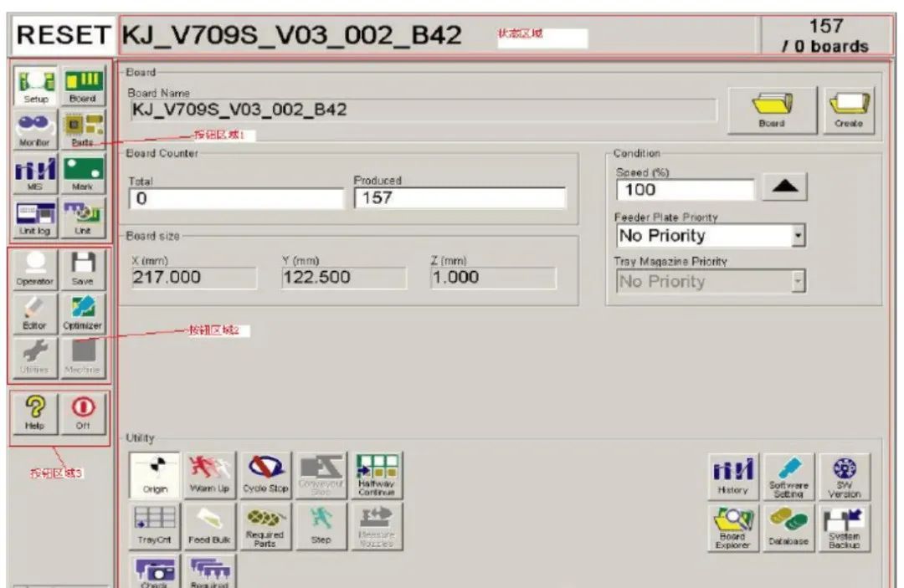Viewport: 904px width, 588px height.
Task: Click the Board Counter Total field
Action: [x=236, y=199]
